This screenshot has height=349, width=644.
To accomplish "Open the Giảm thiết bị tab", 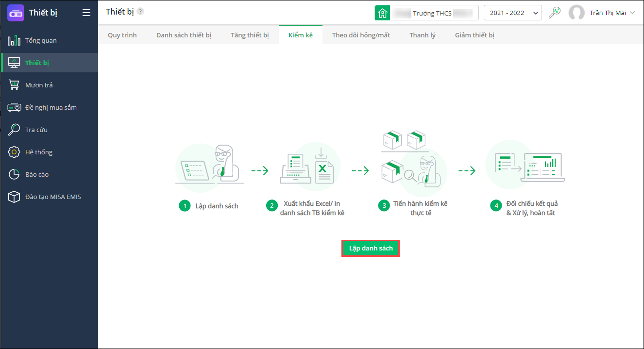I will (475, 35).
